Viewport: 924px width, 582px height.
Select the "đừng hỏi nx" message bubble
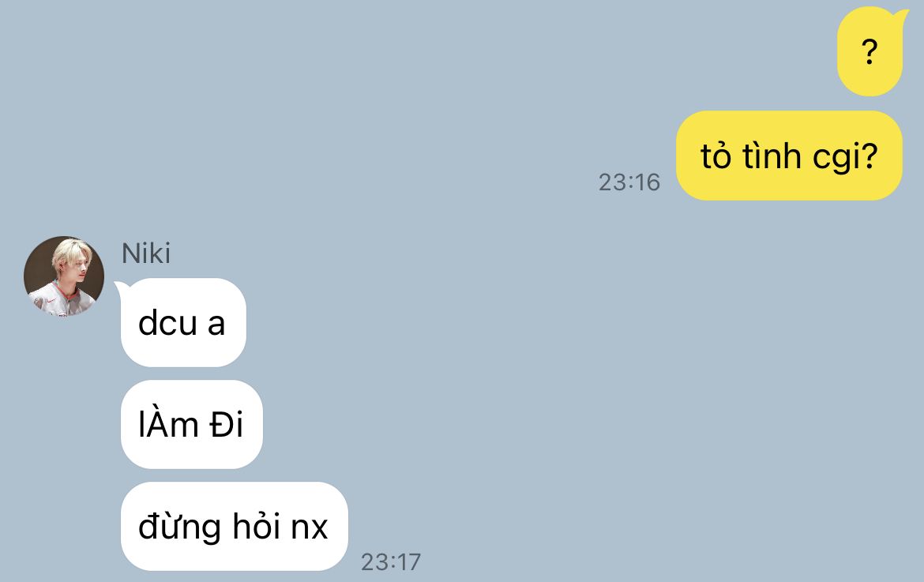[x=234, y=526]
